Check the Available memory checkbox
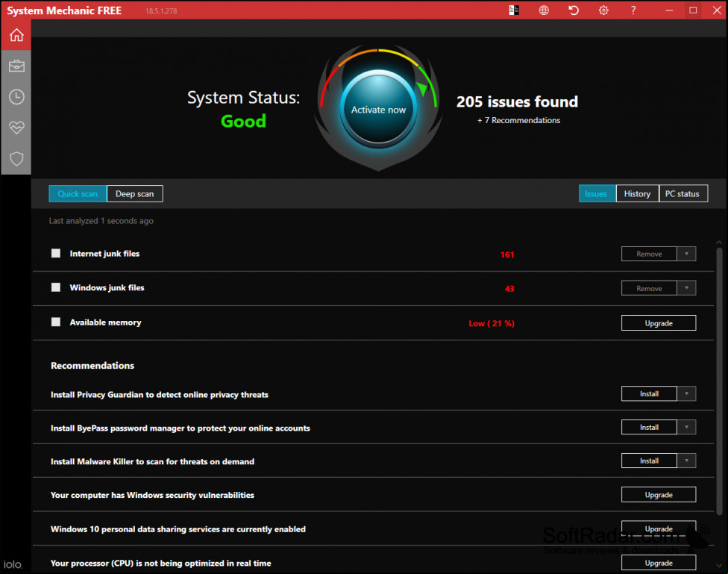 56,322
